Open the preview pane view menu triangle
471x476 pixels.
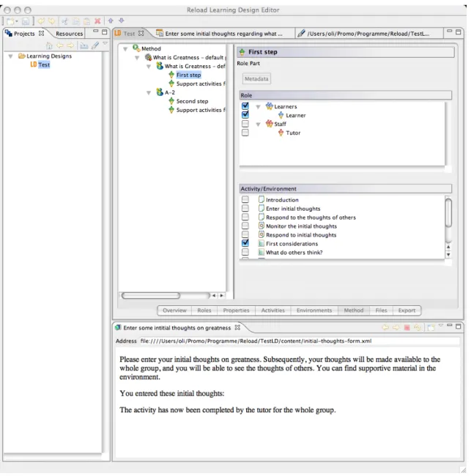pyautogui.click(x=441, y=326)
